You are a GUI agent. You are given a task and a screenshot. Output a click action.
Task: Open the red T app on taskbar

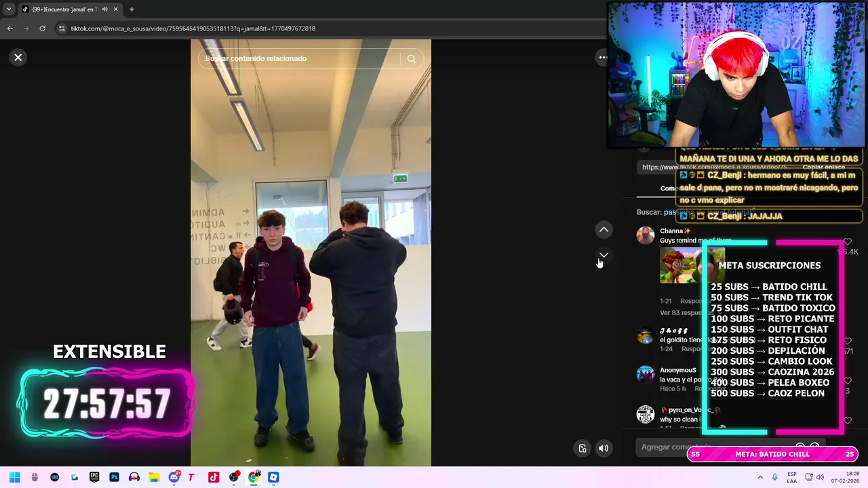coord(192,477)
